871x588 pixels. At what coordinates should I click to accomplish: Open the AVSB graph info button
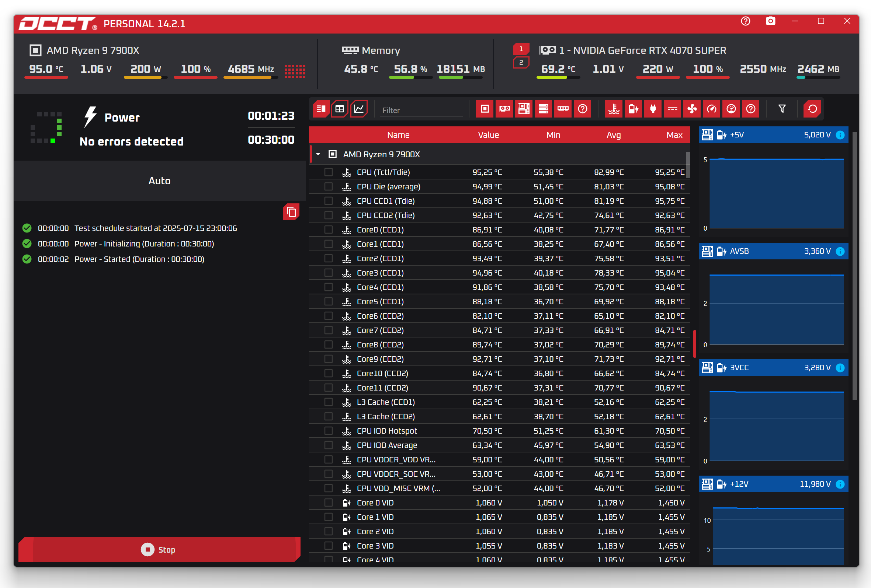840,251
